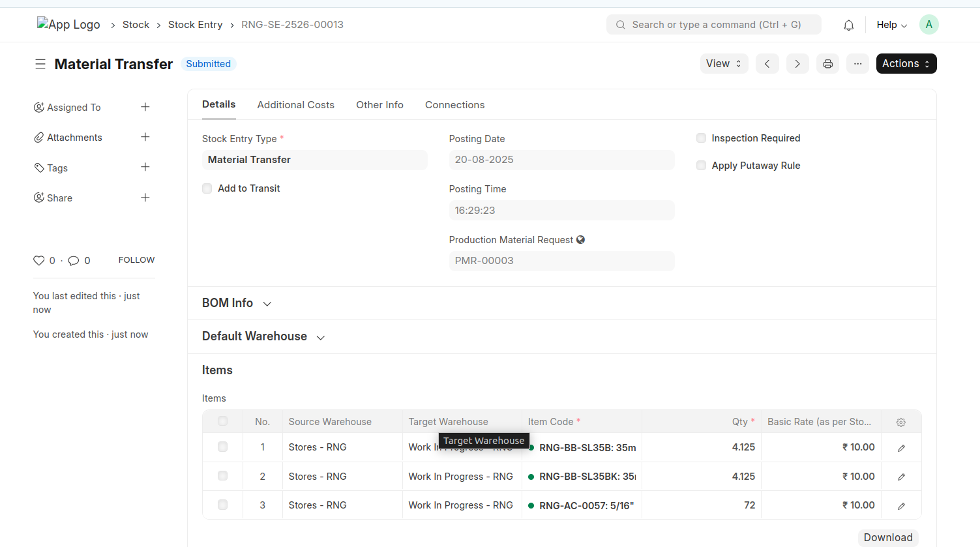Open the three-dot more options menu
Viewport: 980px width, 547px height.
[x=857, y=64]
